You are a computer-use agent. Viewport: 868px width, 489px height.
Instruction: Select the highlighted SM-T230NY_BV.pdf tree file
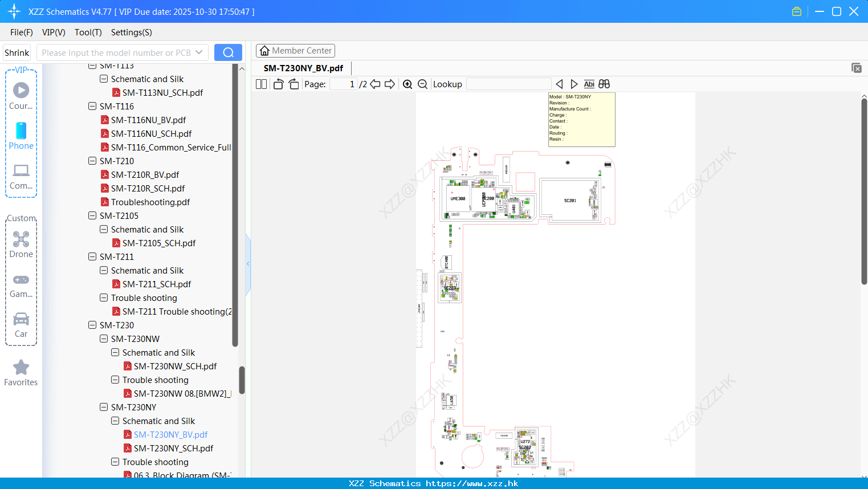pyautogui.click(x=170, y=434)
